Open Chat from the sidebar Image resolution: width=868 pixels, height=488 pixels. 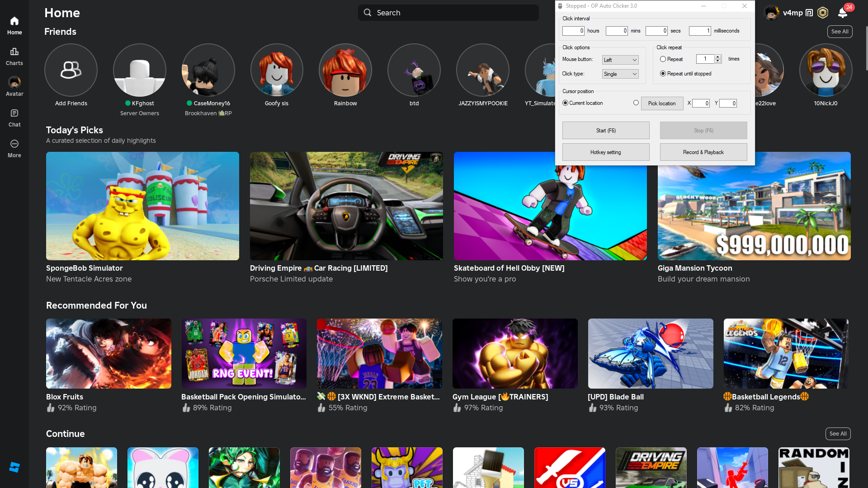(x=14, y=118)
